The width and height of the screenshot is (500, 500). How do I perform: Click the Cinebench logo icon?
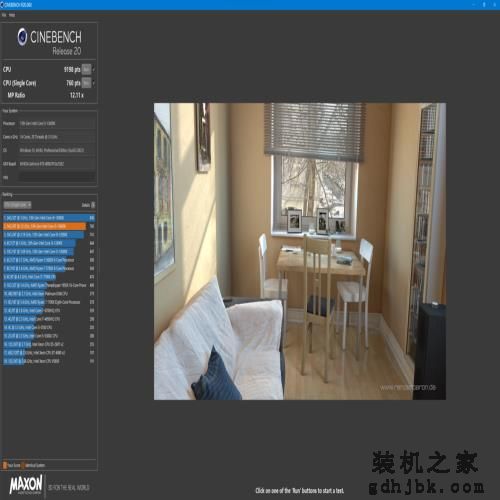coord(22,37)
